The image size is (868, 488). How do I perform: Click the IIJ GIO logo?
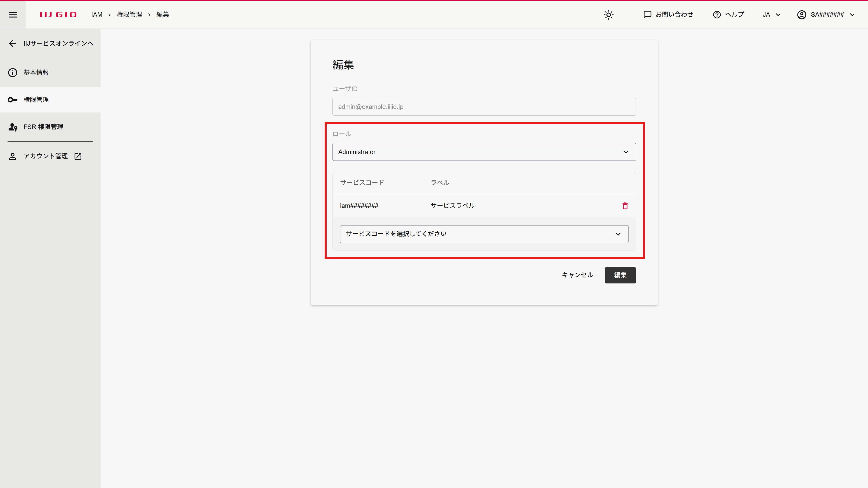58,14
